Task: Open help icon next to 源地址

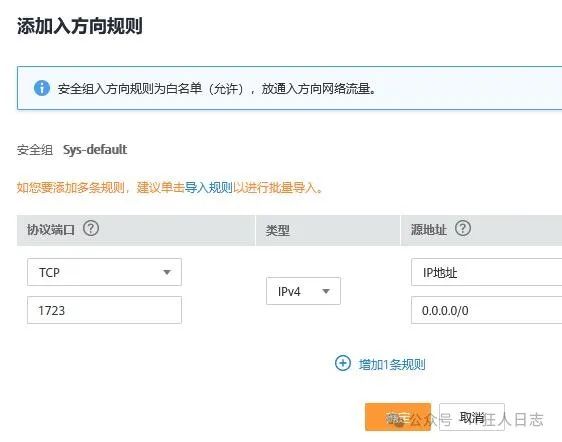Action: 463,228
